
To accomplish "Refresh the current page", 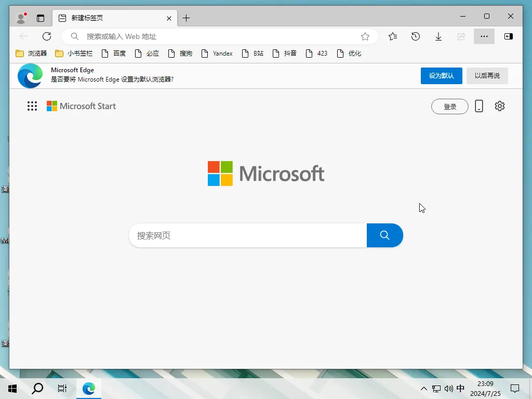I will (47, 36).
